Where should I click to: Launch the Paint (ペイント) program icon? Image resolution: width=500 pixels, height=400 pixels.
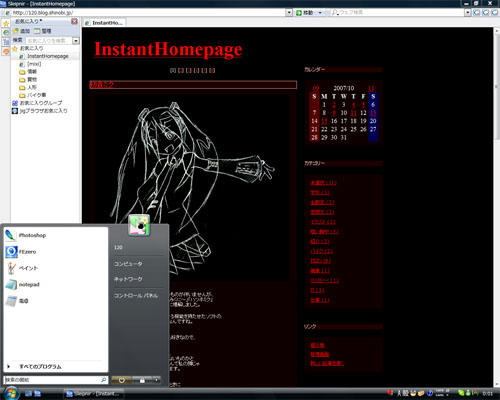coord(11,268)
